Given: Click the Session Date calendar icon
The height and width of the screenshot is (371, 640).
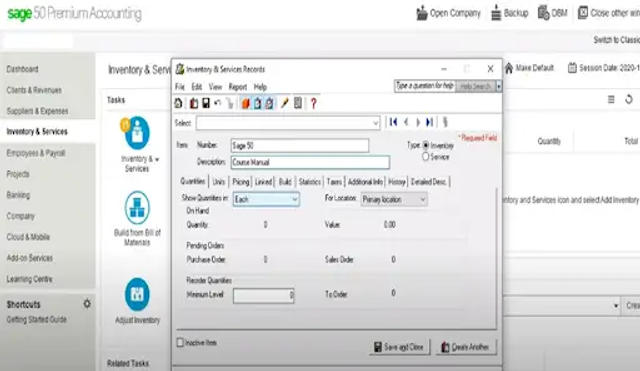Looking at the screenshot, I should click(572, 68).
